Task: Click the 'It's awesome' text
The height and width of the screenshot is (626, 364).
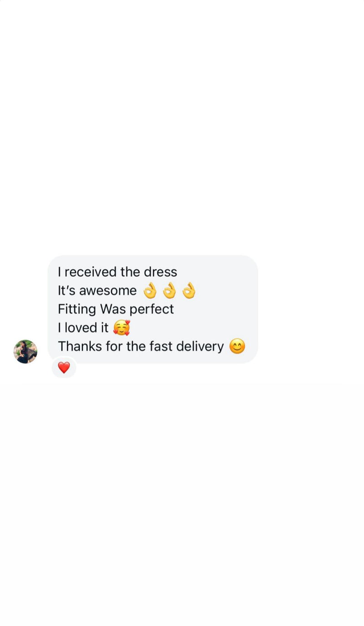Action: 97,291
